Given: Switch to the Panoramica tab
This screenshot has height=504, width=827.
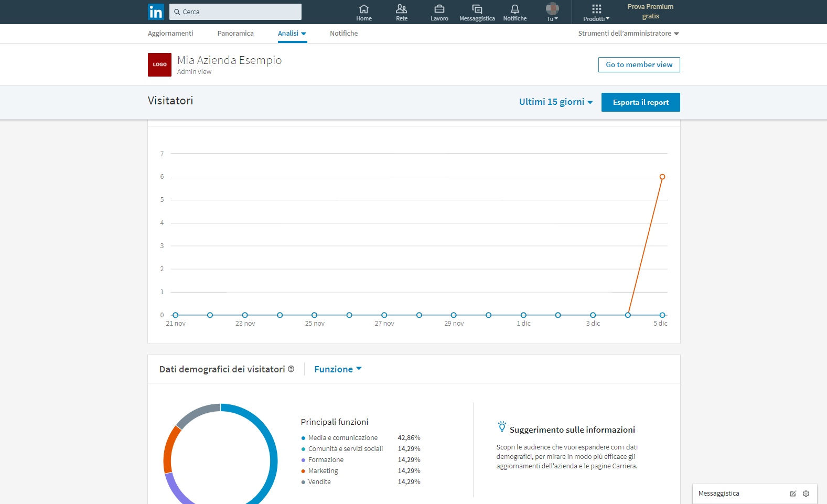Looking at the screenshot, I should tap(235, 33).
